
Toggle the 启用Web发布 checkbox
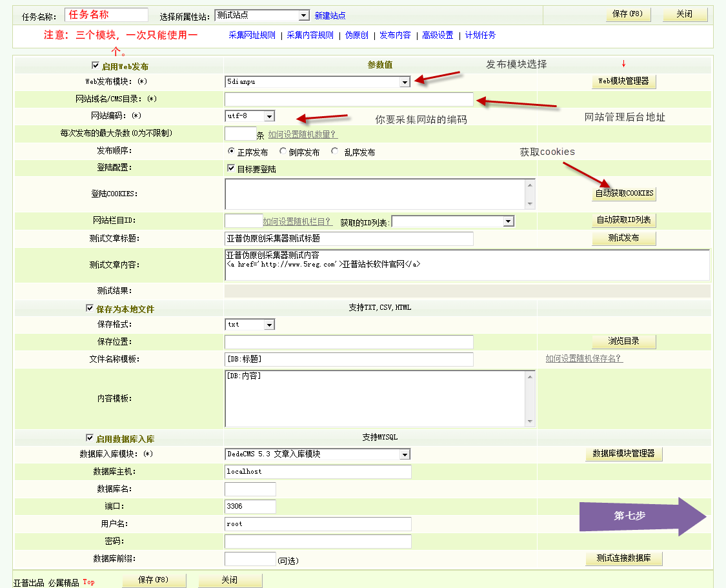point(96,65)
